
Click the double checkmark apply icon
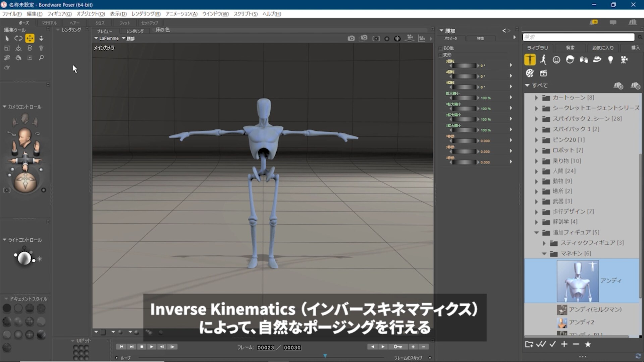[541, 344]
